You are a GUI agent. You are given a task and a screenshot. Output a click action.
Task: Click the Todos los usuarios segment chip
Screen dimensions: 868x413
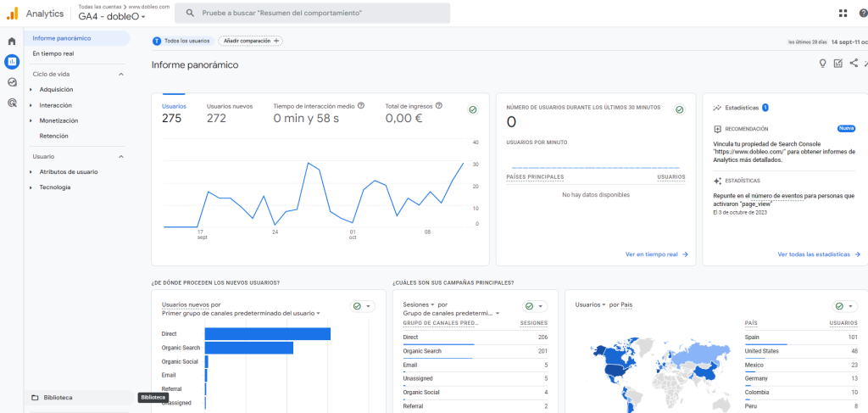point(182,41)
